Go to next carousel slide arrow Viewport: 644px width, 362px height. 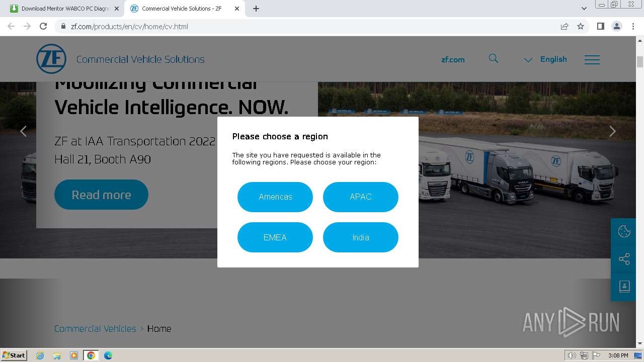[x=612, y=131]
